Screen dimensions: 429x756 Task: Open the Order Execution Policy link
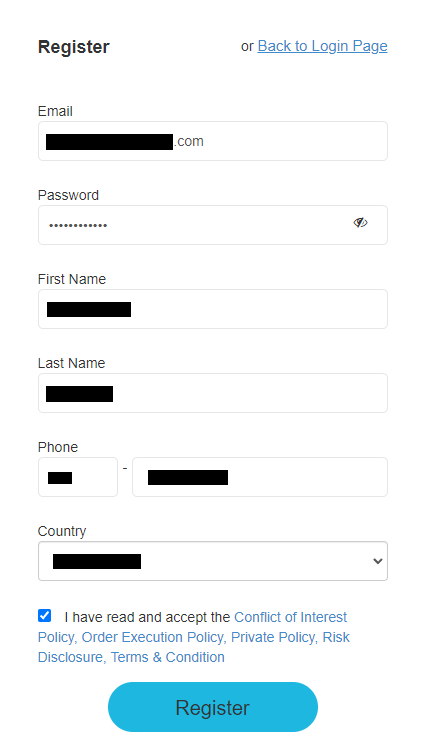[153, 637]
